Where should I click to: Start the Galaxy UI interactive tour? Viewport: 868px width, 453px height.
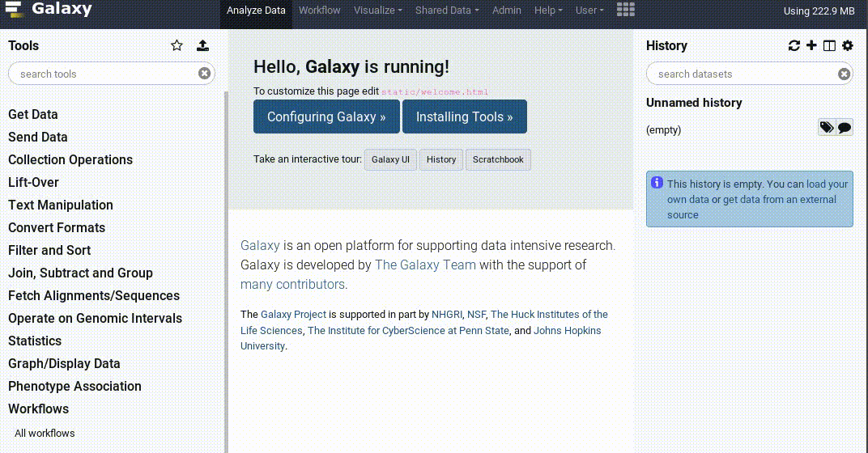(x=390, y=159)
